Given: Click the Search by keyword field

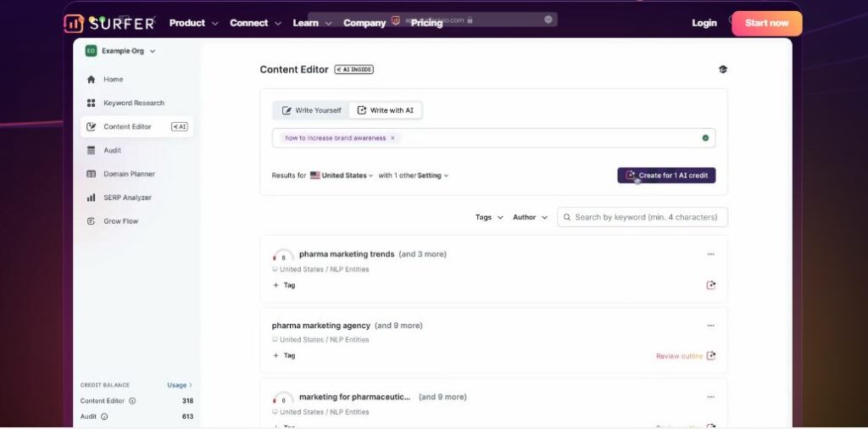Looking at the screenshot, I should click(643, 218).
